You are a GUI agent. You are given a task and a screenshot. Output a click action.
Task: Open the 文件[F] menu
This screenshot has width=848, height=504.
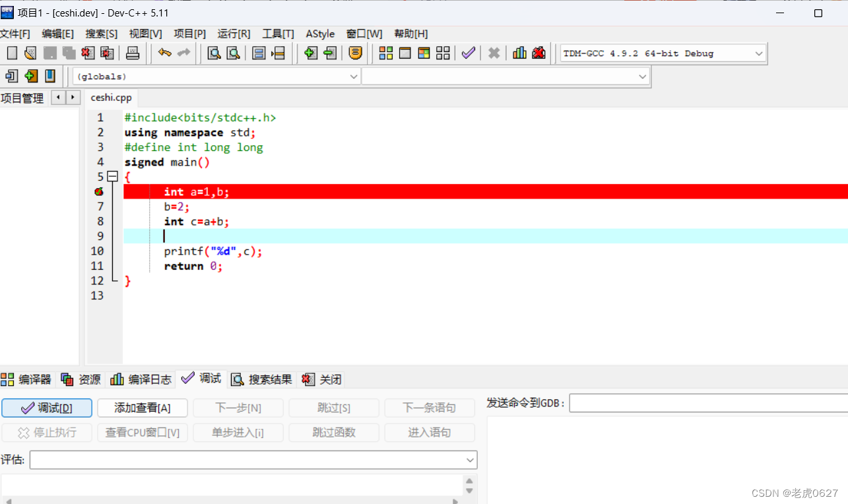(x=15, y=34)
